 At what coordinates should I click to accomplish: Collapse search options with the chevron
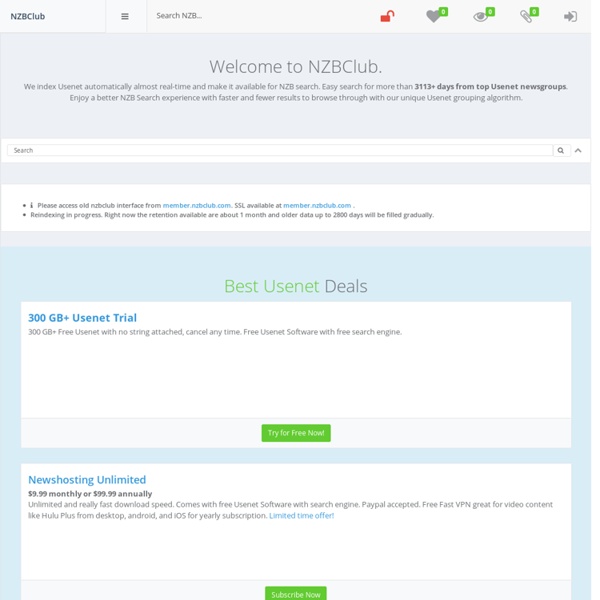click(578, 150)
